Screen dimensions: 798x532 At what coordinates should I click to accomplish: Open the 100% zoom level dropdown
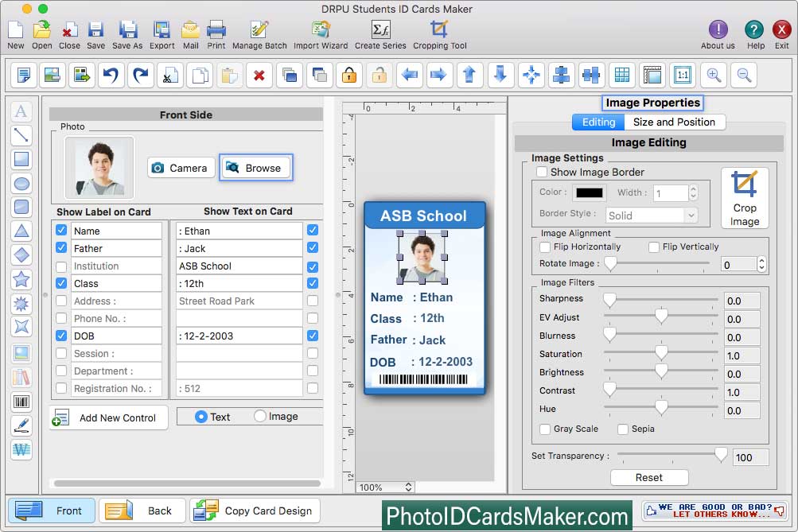[x=385, y=487]
